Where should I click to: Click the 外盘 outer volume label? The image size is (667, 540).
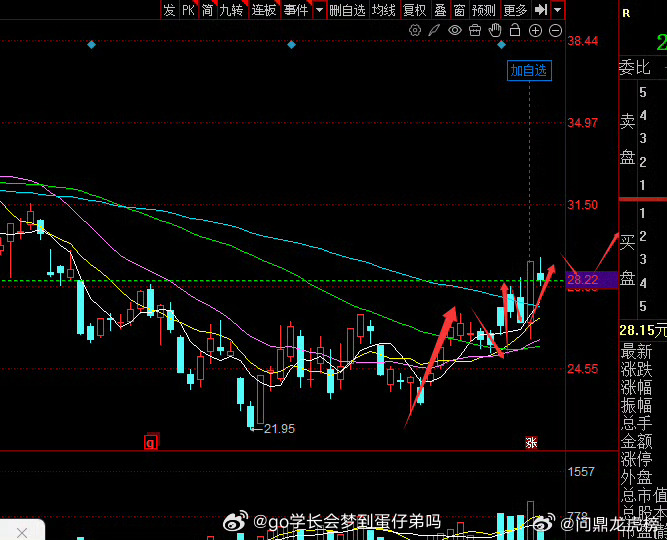(636, 477)
